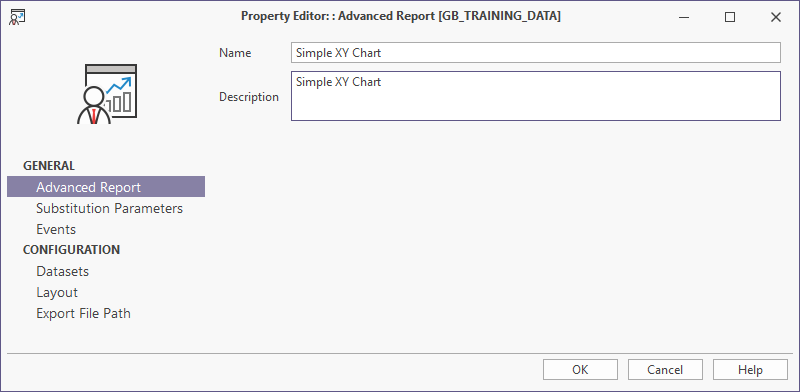
Task: Click the GENERAL section heading
Action: (49, 165)
